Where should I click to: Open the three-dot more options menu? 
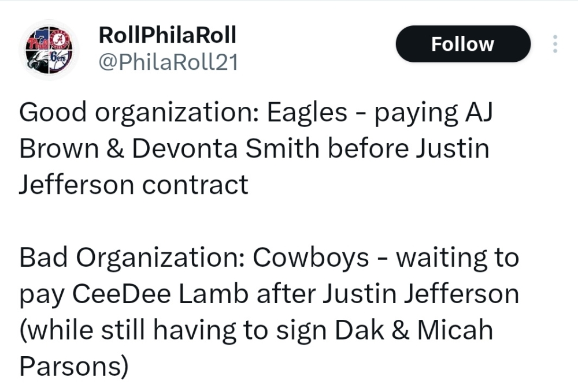(555, 44)
